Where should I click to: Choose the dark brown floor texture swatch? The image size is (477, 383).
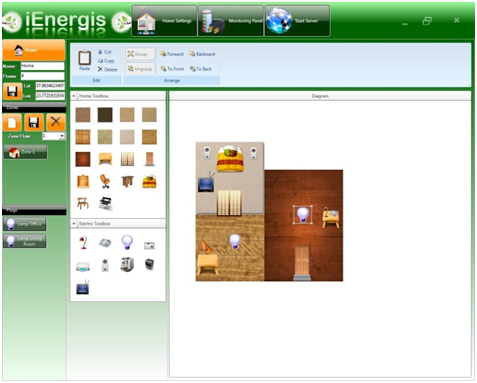[105, 115]
